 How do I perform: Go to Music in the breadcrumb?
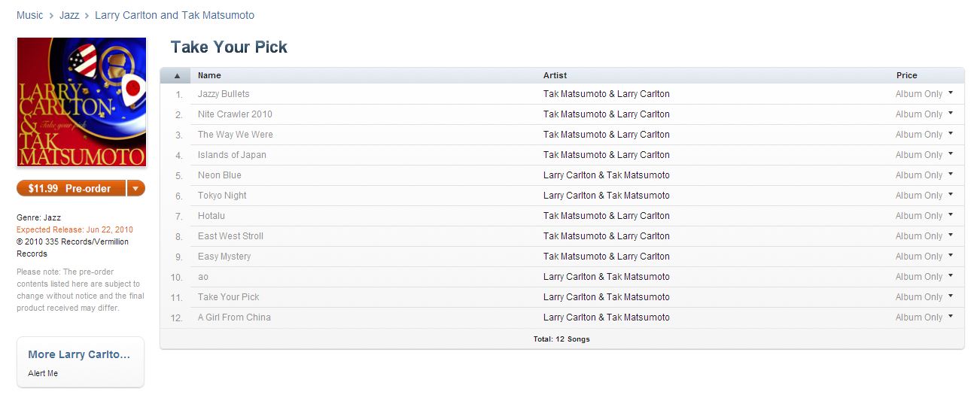(x=30, y=15)
